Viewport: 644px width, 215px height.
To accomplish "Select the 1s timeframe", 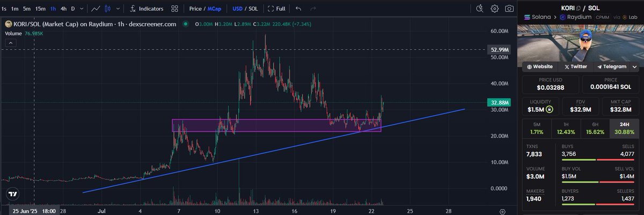I will coord(4,9).
